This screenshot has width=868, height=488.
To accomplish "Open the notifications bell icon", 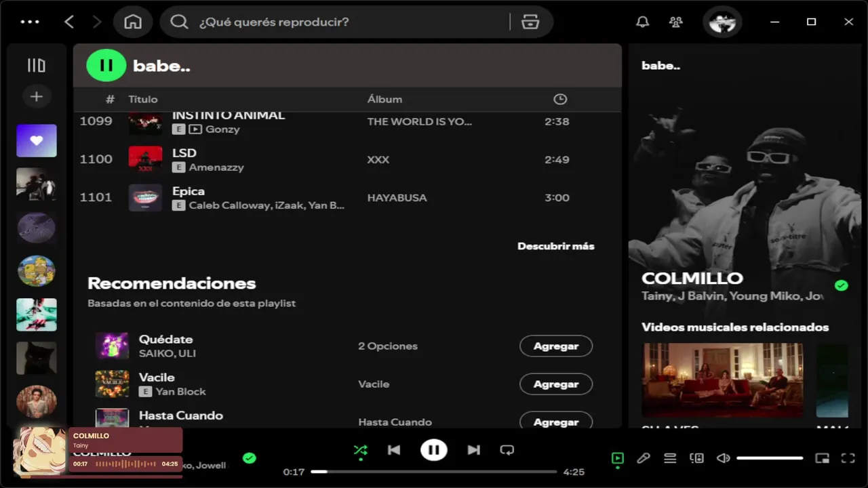I will pyautogui.click(x=642, y=22).
